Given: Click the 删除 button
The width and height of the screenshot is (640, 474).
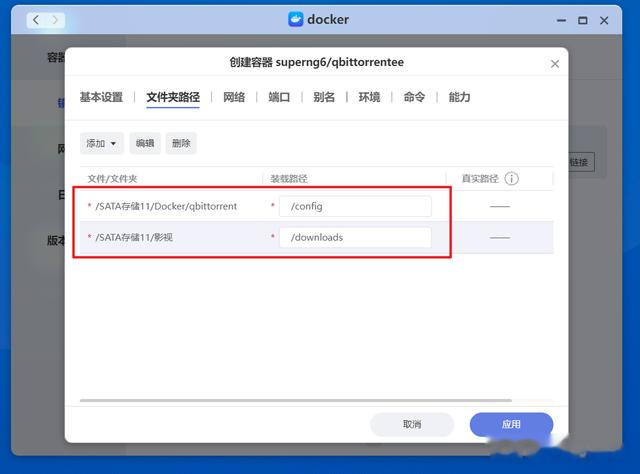Looking at the screenshot, I should click(181, 143).
